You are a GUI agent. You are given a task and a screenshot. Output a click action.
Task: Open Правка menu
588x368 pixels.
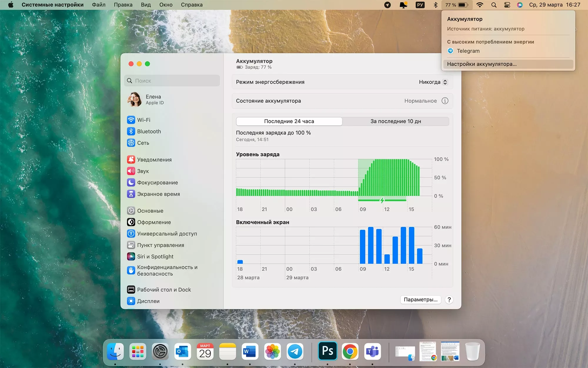[x=123, y=5]
